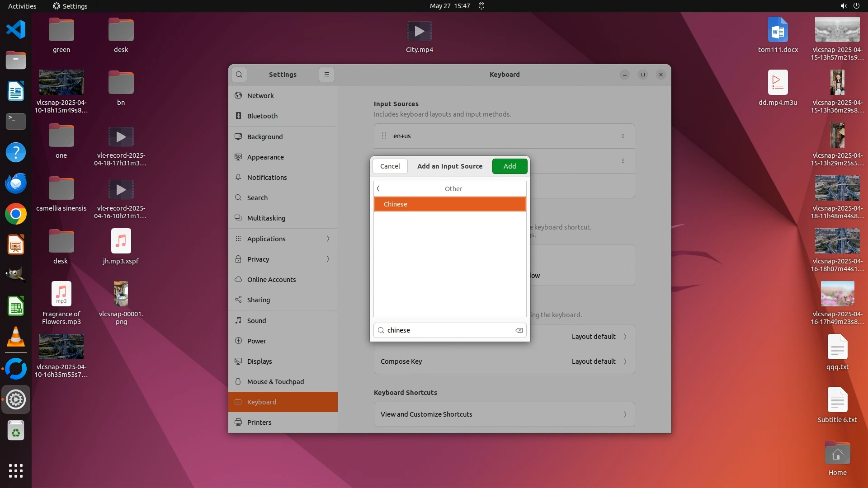Image resolution: width=868 pixels, height=488 pixels.
Task: Open second input source options menu
Action: [x=623, y=161]
